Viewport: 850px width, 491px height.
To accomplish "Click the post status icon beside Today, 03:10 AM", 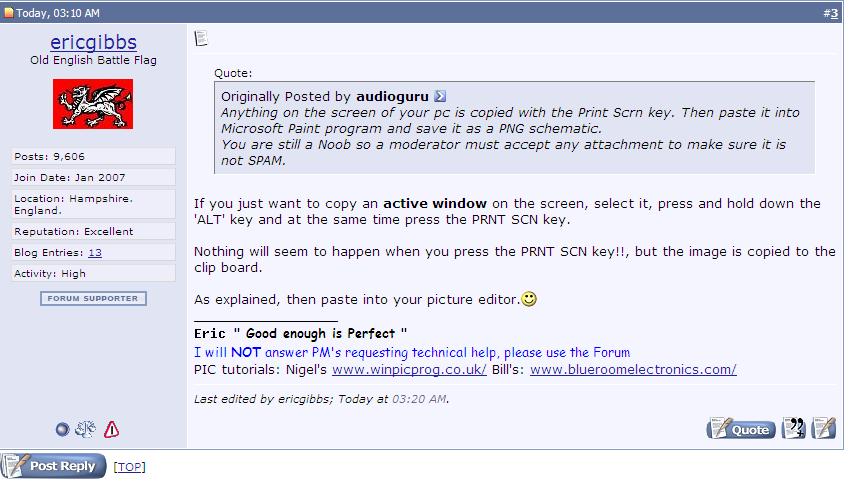I will tap(9, 12).
